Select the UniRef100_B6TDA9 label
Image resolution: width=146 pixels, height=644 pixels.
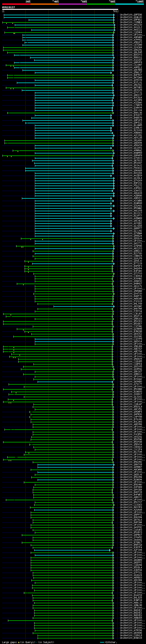coord(131,77)
